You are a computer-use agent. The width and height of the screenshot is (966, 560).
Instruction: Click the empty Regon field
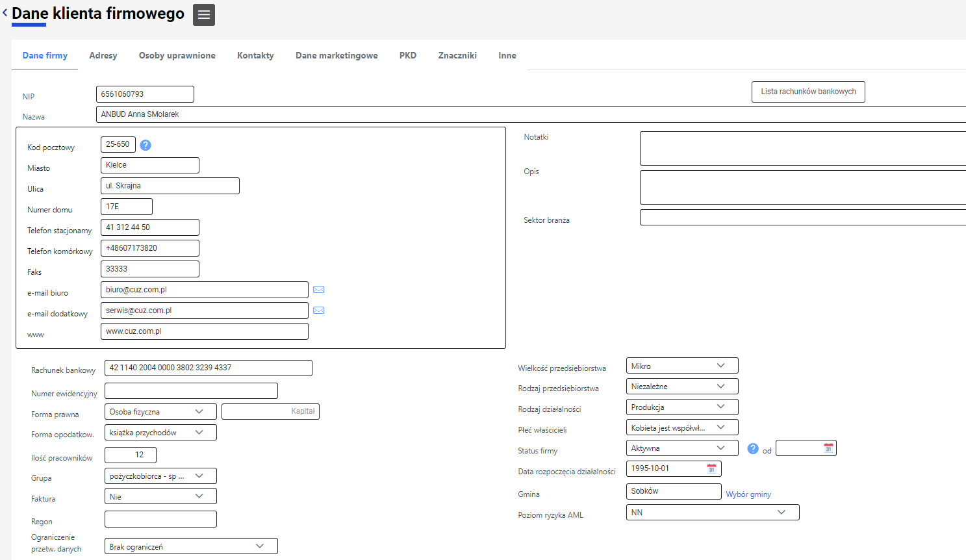click(x=160, y=519)
